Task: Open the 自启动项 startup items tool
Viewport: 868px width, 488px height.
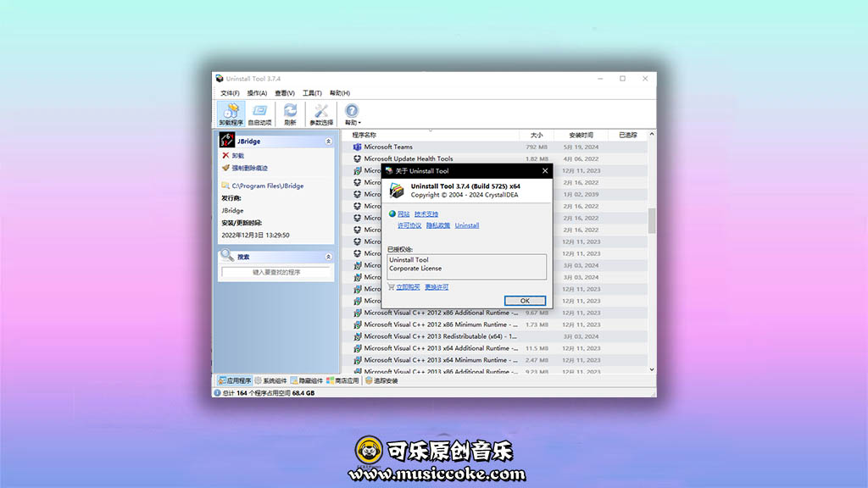Action: coord(259,114)
